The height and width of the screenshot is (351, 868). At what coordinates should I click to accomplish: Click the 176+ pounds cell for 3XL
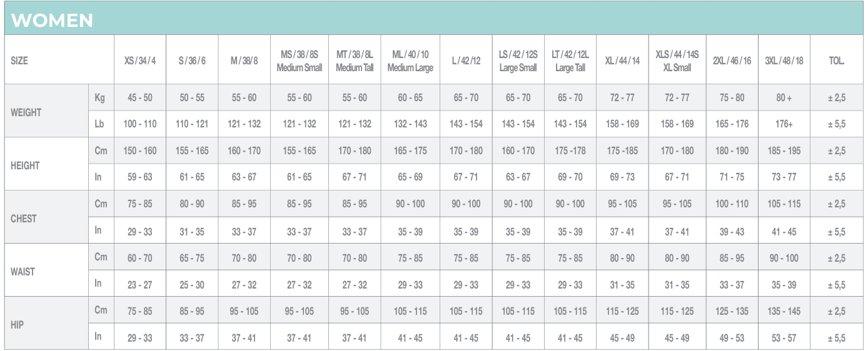coord(784,124)
